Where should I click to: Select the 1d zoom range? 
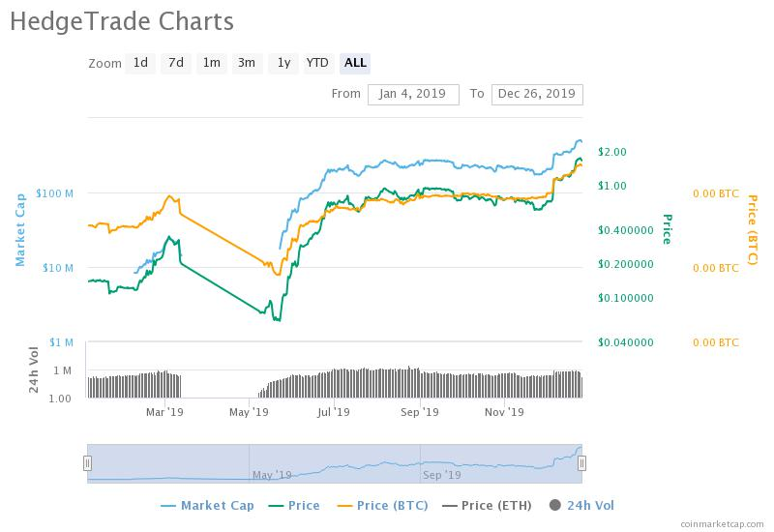pos(140,63)
